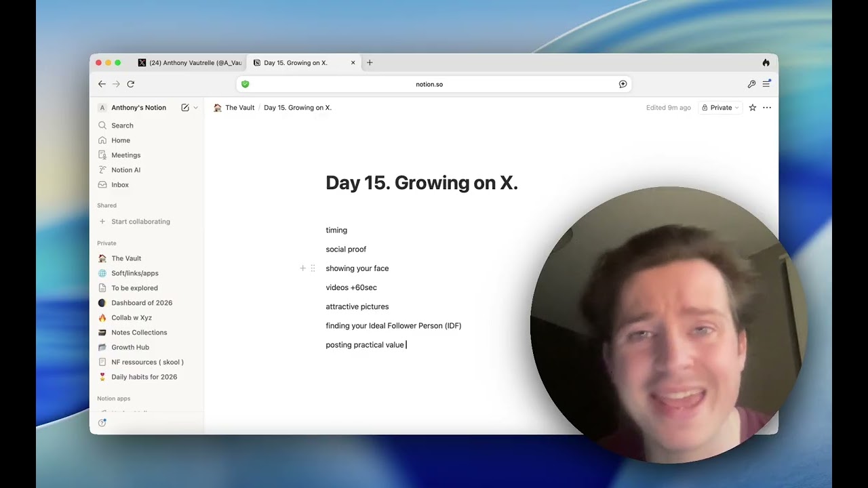This screenshot has width=868, height=488.
Task: Click the flame icon in the tab bar
Action: click(x=766, y=62)
